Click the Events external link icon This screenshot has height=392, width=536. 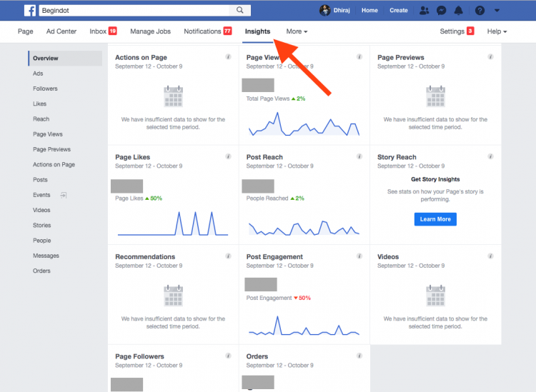tap(63, 195)
